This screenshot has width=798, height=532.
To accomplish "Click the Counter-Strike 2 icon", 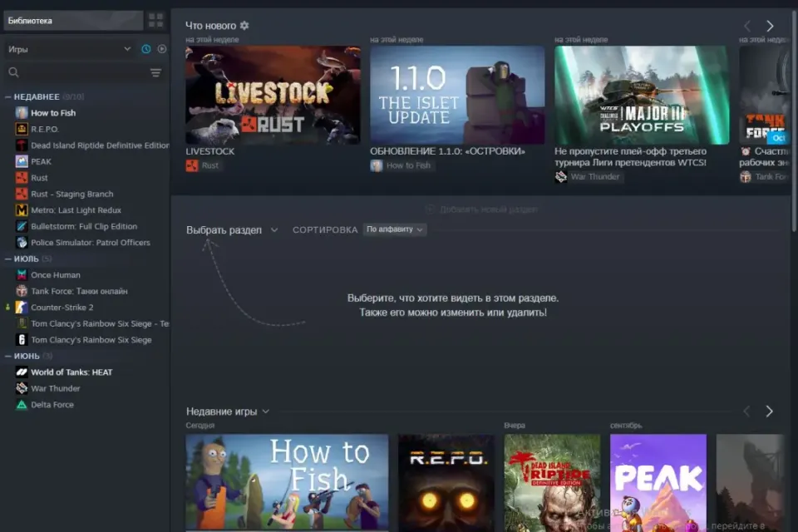I will [22, 308].
